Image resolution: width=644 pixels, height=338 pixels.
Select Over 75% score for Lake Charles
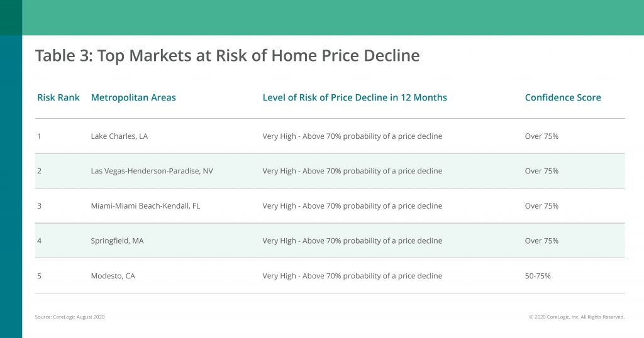(541, 136)
